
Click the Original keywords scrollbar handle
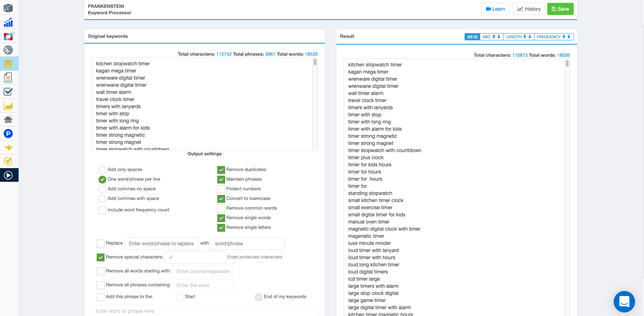(x=315, y=62)
